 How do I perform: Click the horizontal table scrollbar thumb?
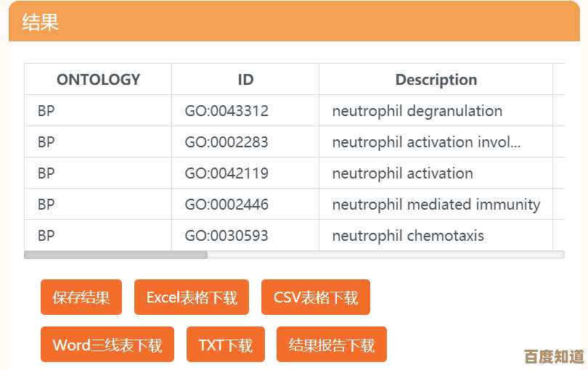[x=116, y=255]
